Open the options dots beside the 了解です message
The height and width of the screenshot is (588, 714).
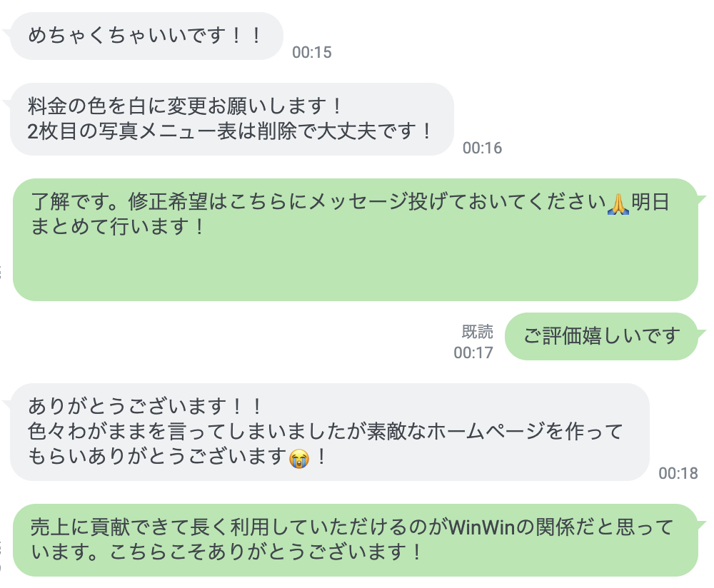tap(1, 272)
